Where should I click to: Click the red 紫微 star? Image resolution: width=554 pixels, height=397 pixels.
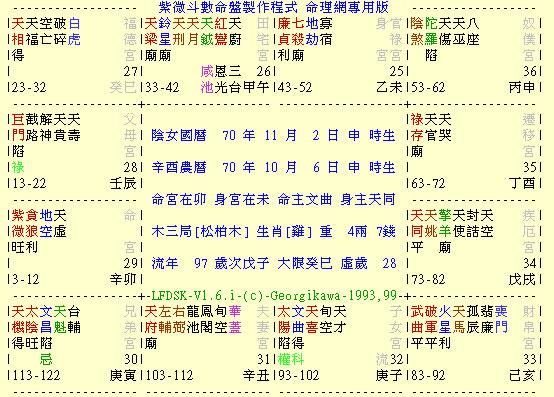click(x=18, y=224)
